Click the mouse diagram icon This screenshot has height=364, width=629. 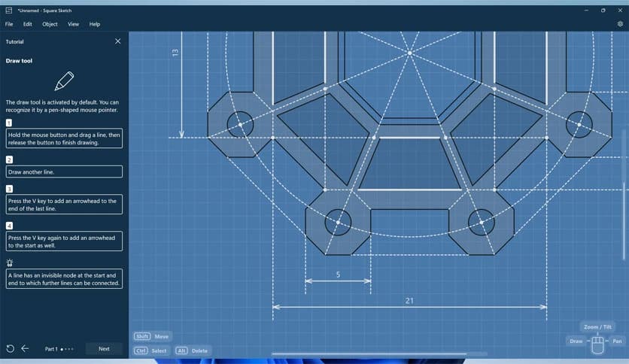click(x=597, y=344)
